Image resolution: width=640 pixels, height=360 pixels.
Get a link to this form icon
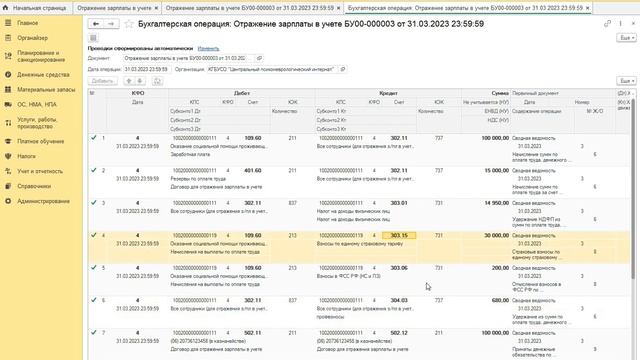(x=607, y=24)
